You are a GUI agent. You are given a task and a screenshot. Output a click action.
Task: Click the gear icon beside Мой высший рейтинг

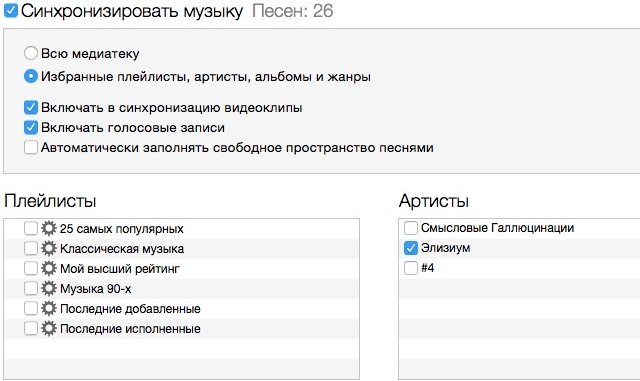point(49,268)
